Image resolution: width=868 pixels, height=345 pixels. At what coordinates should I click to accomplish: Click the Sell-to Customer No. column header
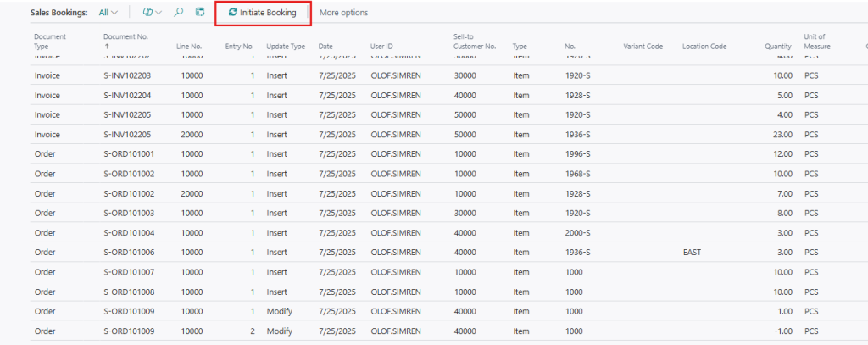[475, 42]
